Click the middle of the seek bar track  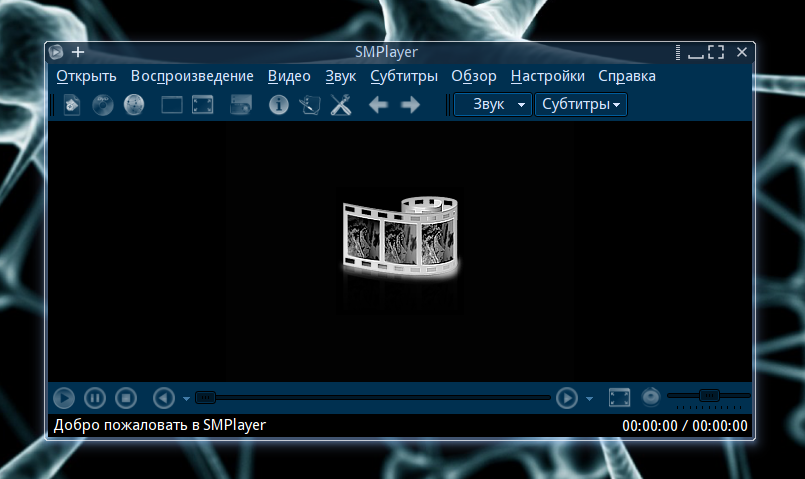[x=373, y=397]
